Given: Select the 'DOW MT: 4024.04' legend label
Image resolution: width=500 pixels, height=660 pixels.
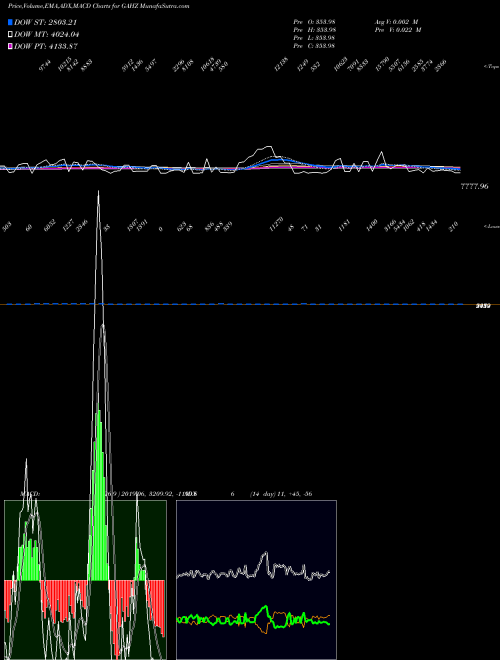Looking at the screenshot, I should click(x=47, y=35).
